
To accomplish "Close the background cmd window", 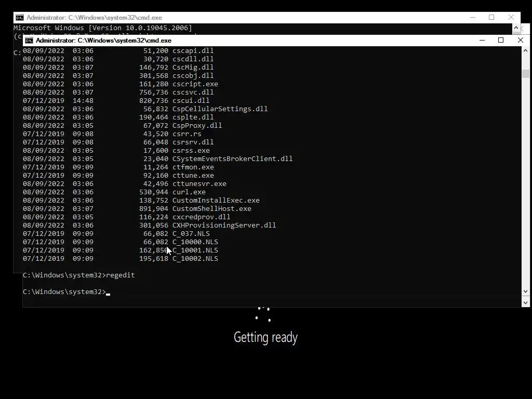I will click(511, 17).
